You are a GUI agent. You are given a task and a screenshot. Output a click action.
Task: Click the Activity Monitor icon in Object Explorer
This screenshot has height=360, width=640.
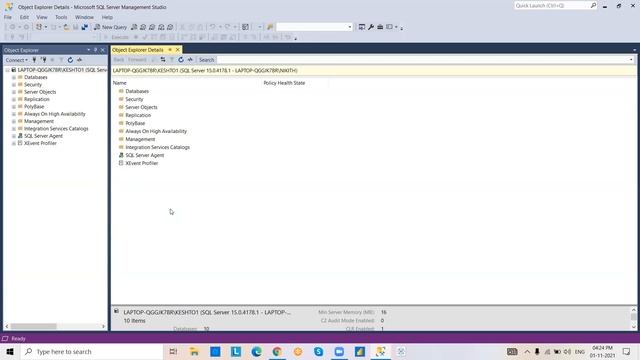79,60
